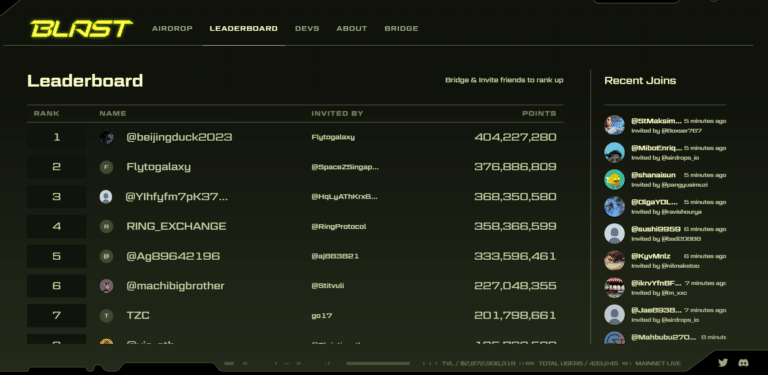Open the Twitter icon in footer

723,363
